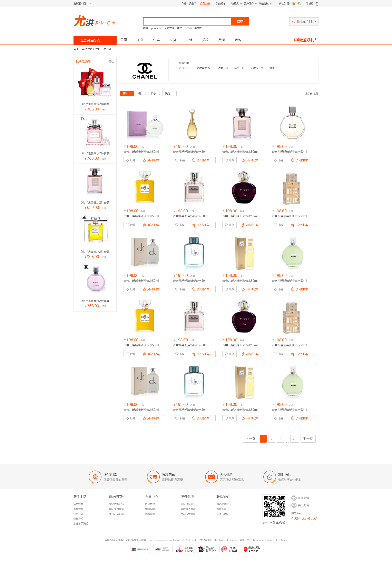Viewport: 392px width, 562px height.
Task: Click the 腾讯微博 icon in footer
Action: [294, 505]
